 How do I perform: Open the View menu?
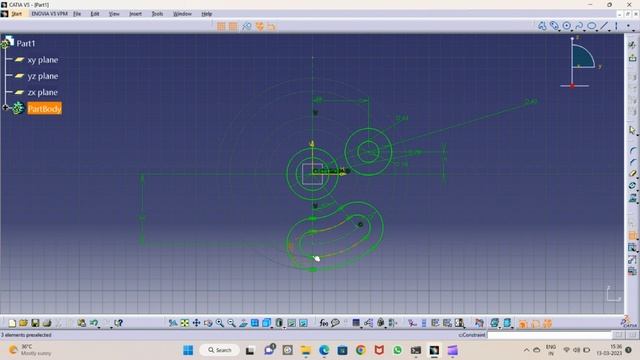[114, 14]
